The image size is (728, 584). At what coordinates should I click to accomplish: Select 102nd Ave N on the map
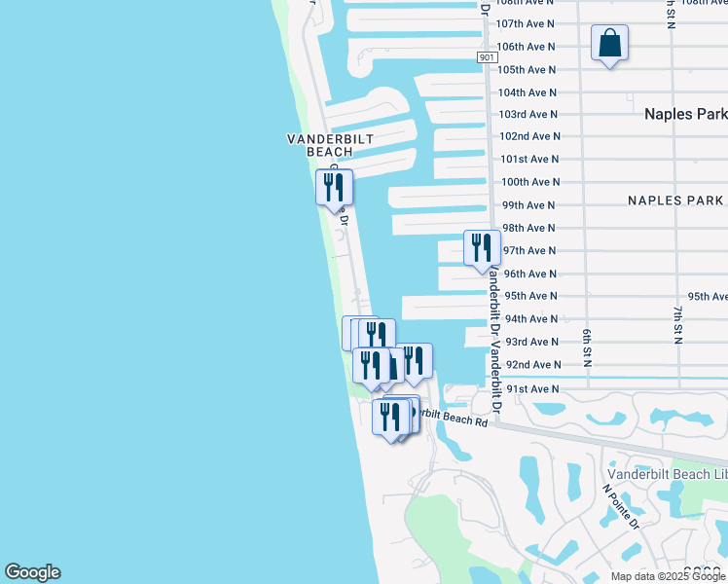529,136
